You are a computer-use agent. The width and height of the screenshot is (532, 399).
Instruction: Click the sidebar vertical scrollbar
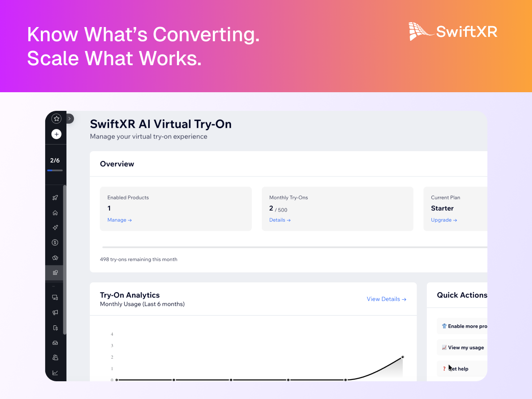click(x=65, y=259)
